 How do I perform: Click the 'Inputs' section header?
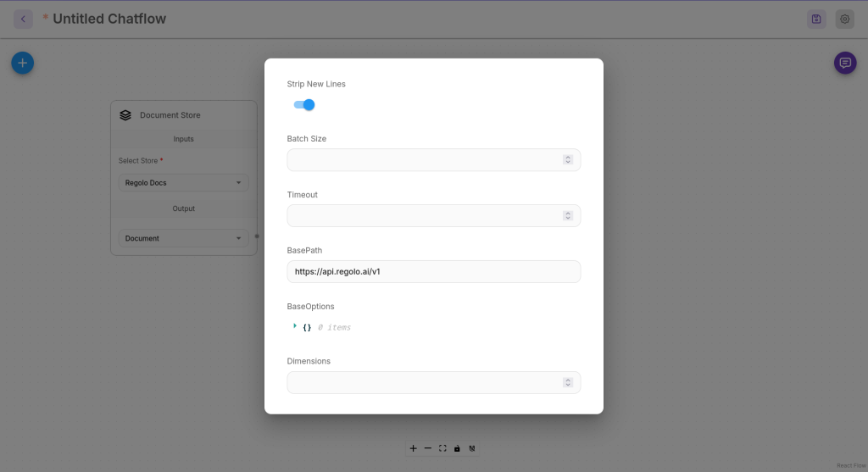point(183,139)
